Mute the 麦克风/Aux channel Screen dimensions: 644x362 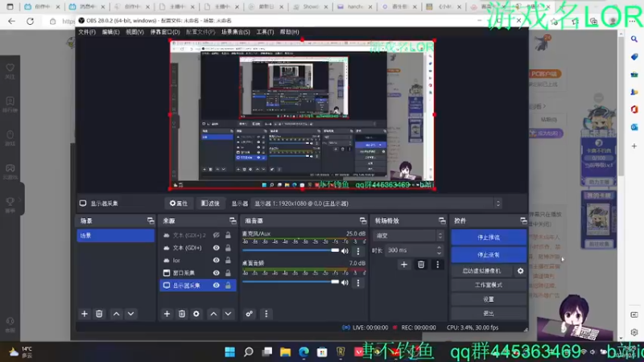[x=345, y=251]
